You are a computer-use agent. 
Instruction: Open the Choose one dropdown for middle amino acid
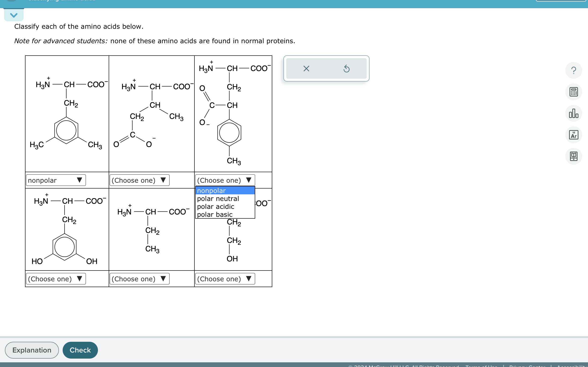[140, 180]
